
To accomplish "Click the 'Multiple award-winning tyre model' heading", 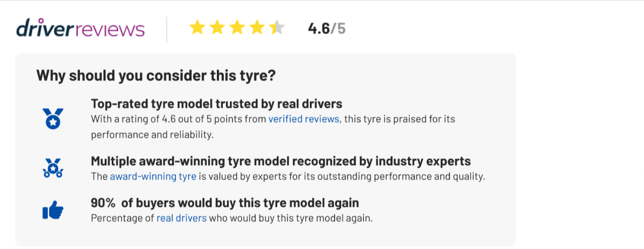I will click(281, 161).
